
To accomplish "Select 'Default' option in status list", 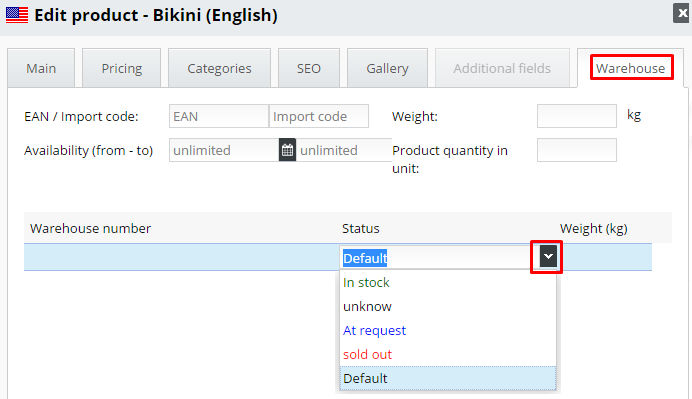I will click(448, 378).
